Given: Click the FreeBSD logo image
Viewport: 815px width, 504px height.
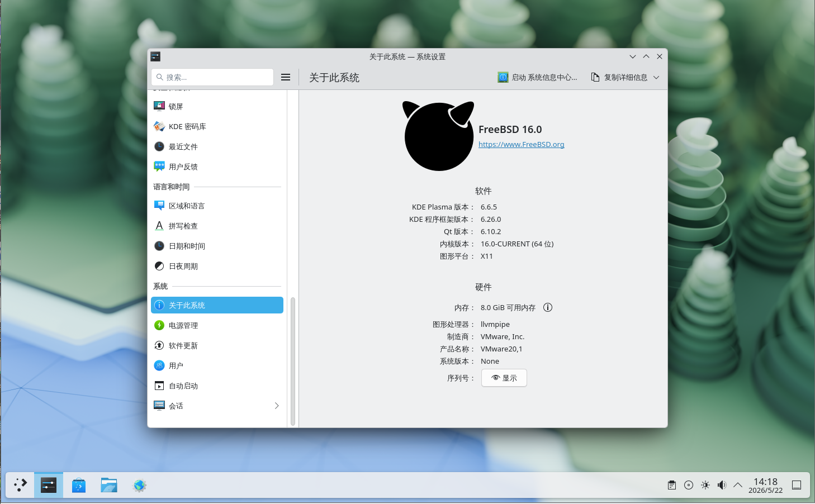Looking at the screenshot, I should 439,136.
